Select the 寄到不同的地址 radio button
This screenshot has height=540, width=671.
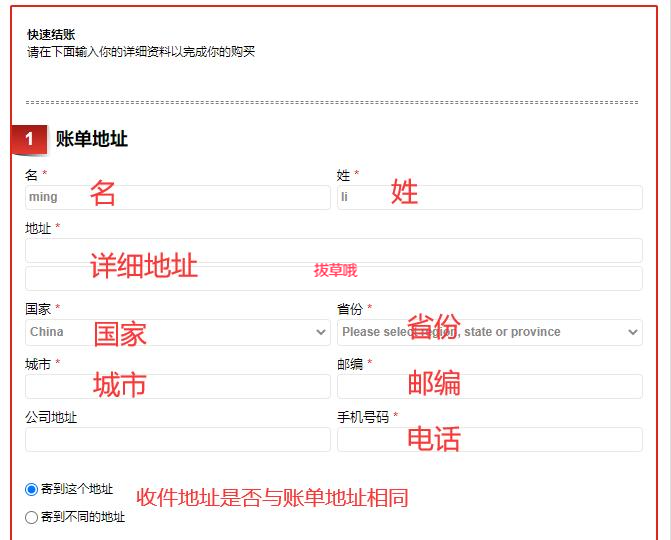click(x=31, y=517)
